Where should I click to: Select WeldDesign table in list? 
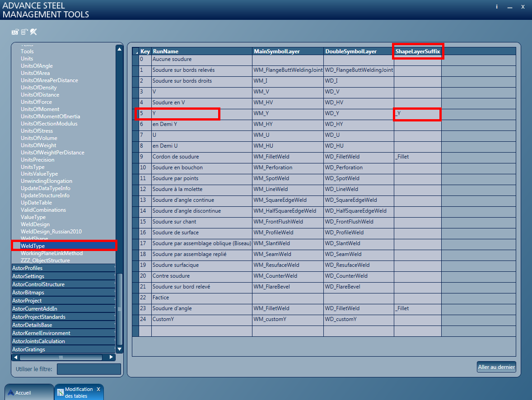coord(35,224)
